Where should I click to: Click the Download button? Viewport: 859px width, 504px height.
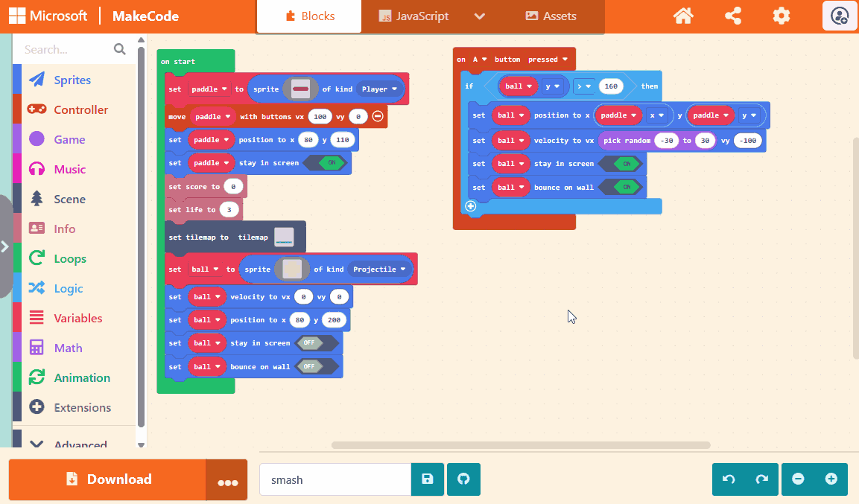(x=107, y=479)
